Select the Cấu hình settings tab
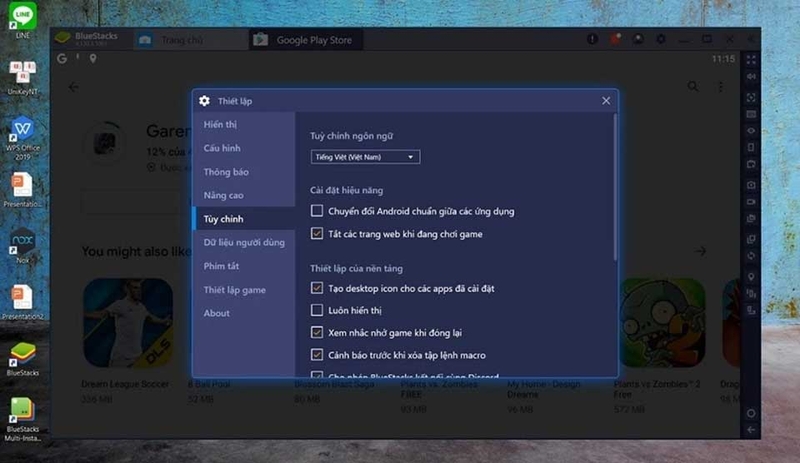This screenshot has width=800, height=463. (244, 148)
